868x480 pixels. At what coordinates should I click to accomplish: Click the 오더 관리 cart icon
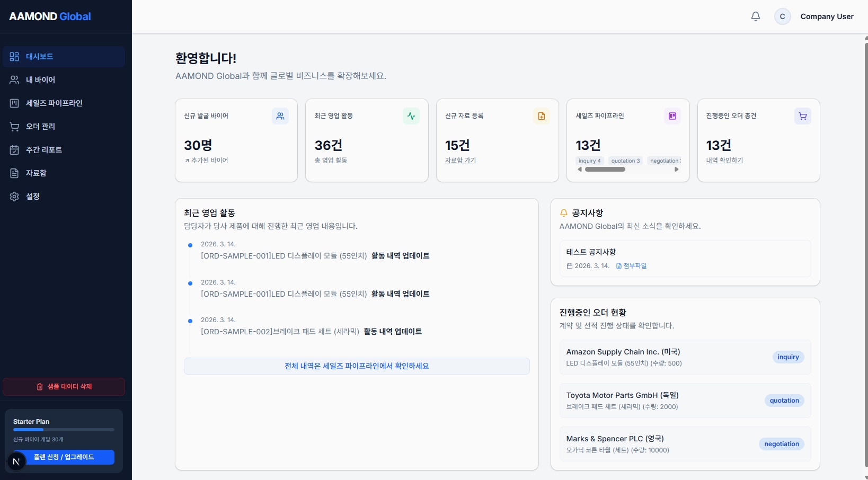(14, 126)
